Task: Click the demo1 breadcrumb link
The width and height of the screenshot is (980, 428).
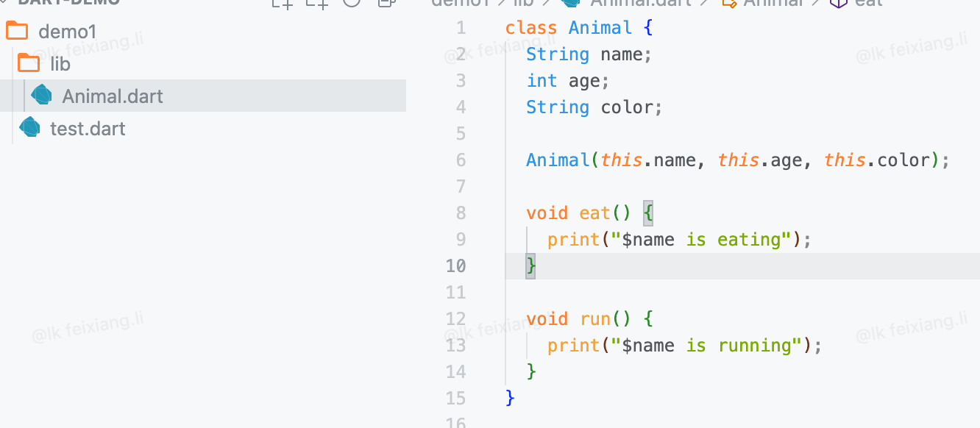Action: (461, 2)
